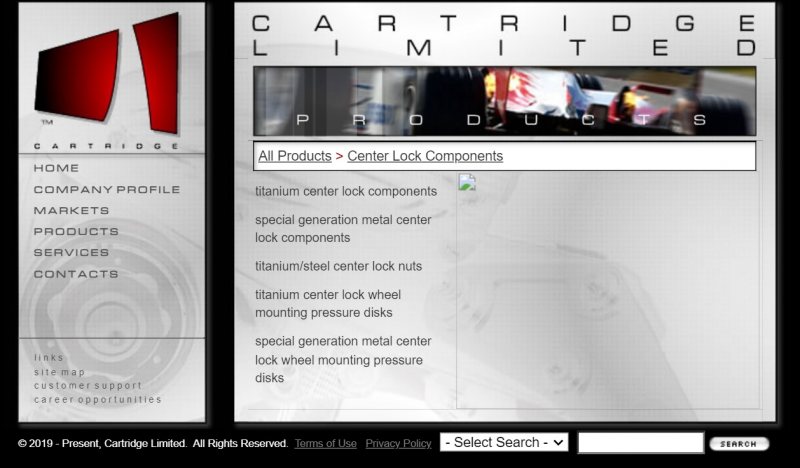Open titanium center lock components
Image resolution: width=800 pixels, height=468 pixels.
coord(346,191)
